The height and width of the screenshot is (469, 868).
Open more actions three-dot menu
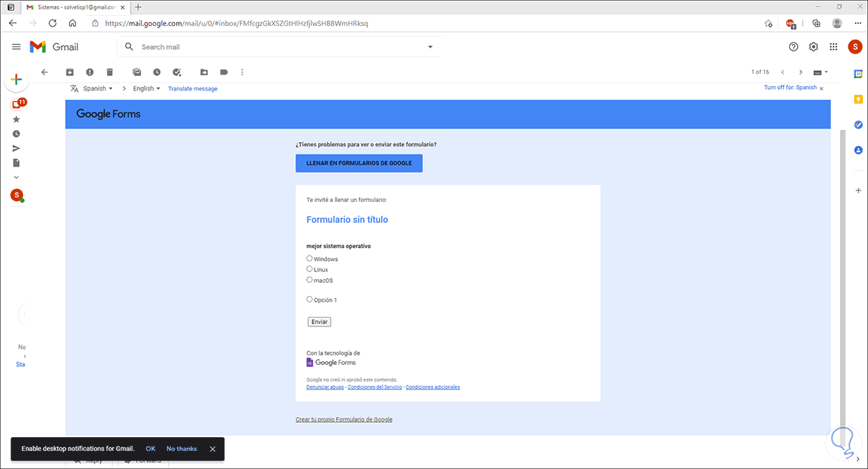coord(242,72)
